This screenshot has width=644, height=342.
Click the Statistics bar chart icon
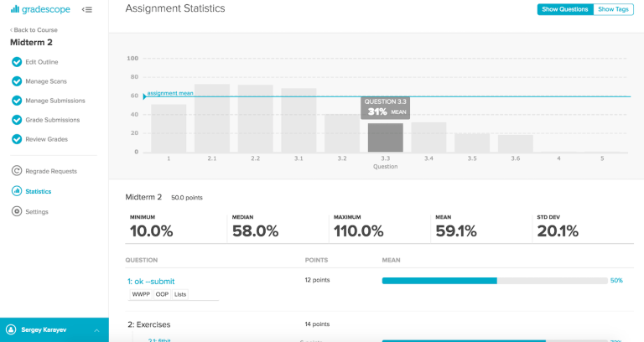(17, 191)
